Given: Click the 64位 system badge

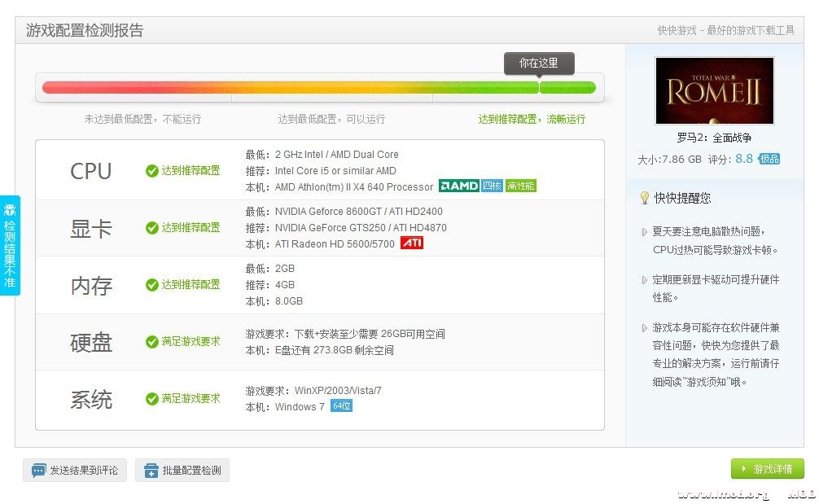Looking at the screenshot, I should tap(341, 406).
